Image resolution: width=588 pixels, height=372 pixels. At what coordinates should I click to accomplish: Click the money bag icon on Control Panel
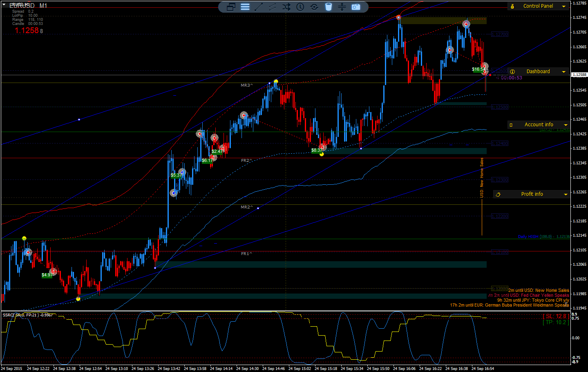tap(512, 6)
